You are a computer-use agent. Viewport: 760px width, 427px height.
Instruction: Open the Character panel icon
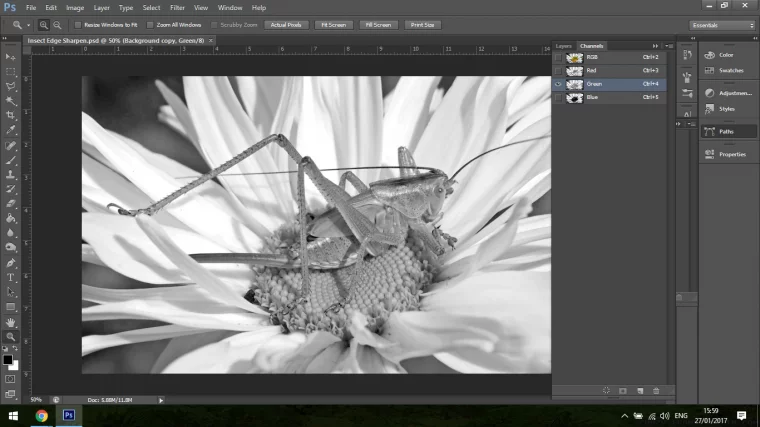coord(687,113)
